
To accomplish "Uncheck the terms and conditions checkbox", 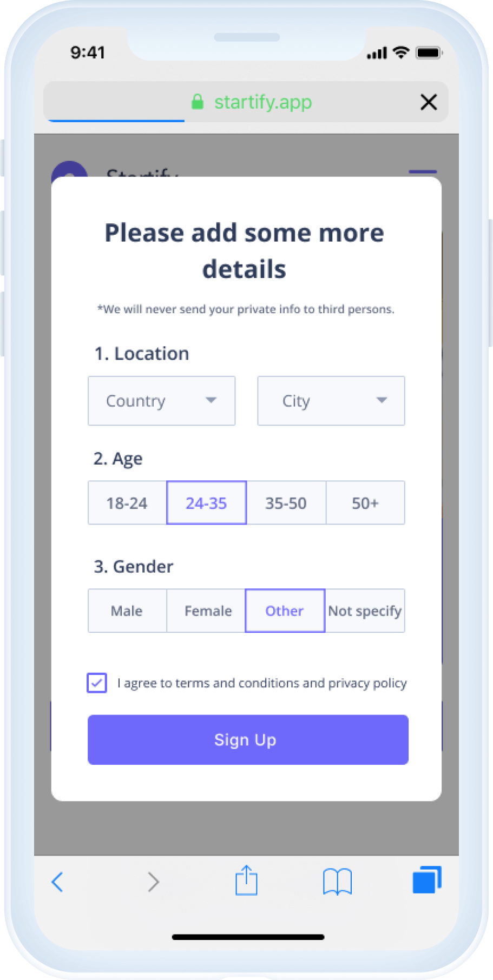I will [97, 683].
